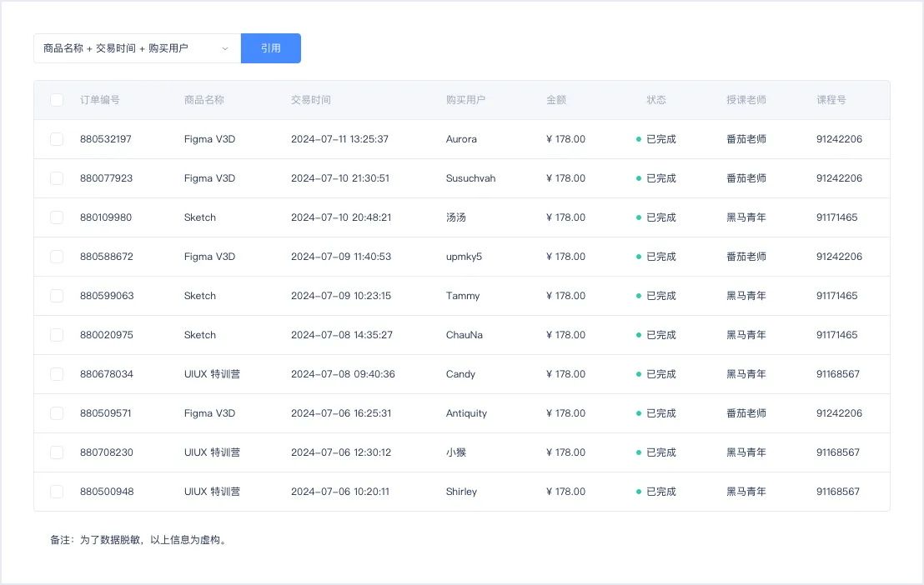Click order number 880020975

pos(107,335)
